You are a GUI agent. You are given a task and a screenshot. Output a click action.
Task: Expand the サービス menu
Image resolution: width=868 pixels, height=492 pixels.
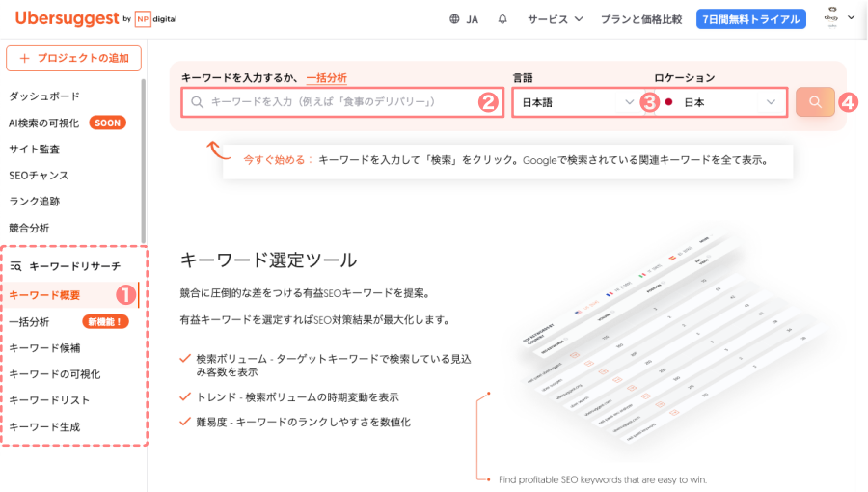pyautogui.click(x=556, y=19)
